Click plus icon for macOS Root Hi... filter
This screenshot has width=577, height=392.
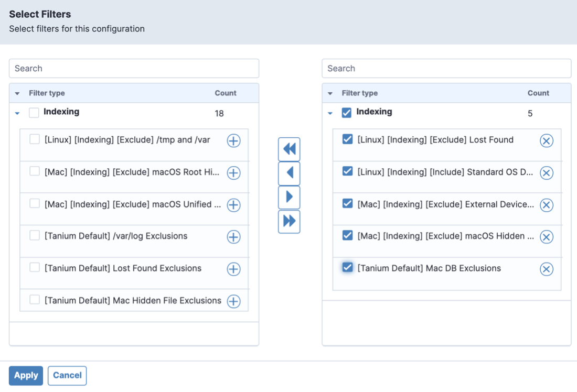coord(233,173)
